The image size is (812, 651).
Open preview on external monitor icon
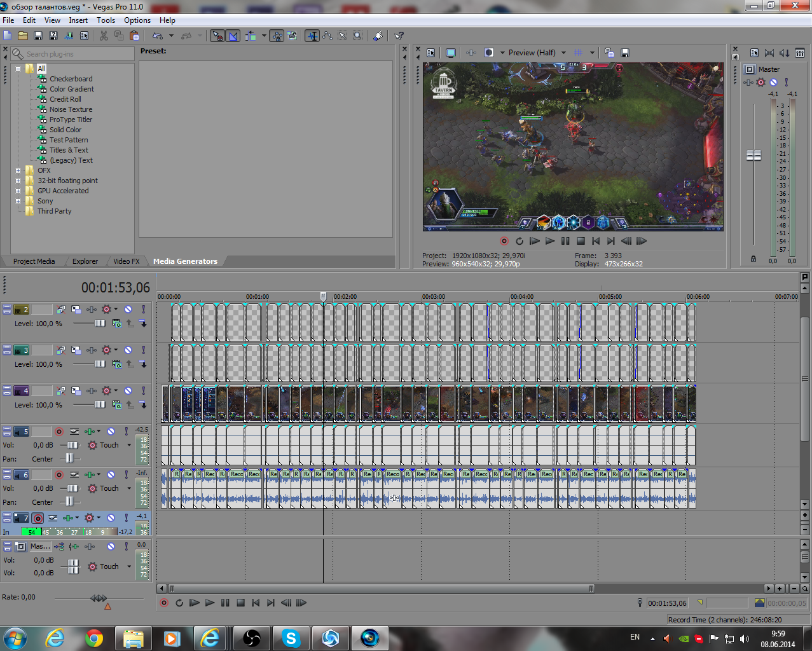[451, 53]
